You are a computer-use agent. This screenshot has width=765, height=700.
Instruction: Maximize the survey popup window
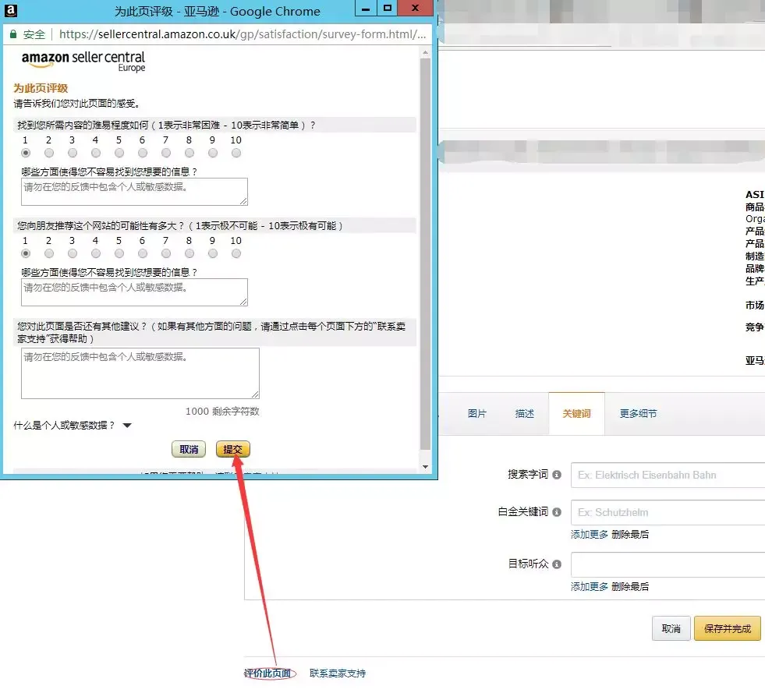[x=388, y=9]
